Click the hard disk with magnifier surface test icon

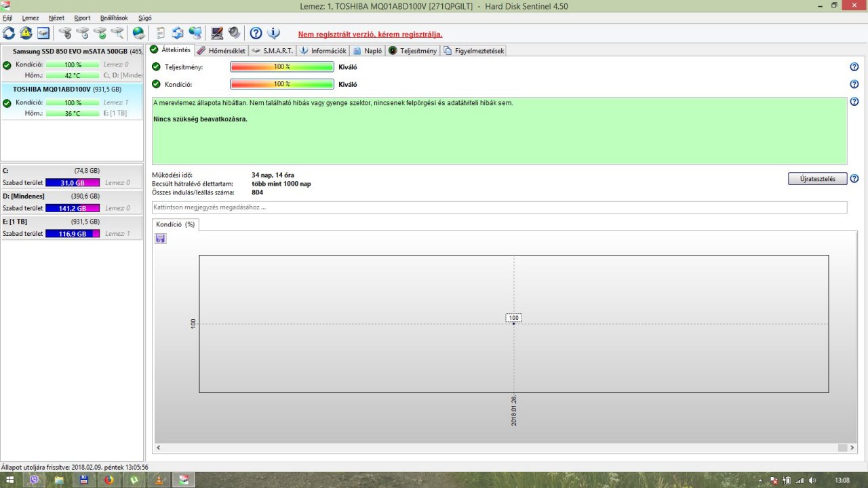[117, 33]
